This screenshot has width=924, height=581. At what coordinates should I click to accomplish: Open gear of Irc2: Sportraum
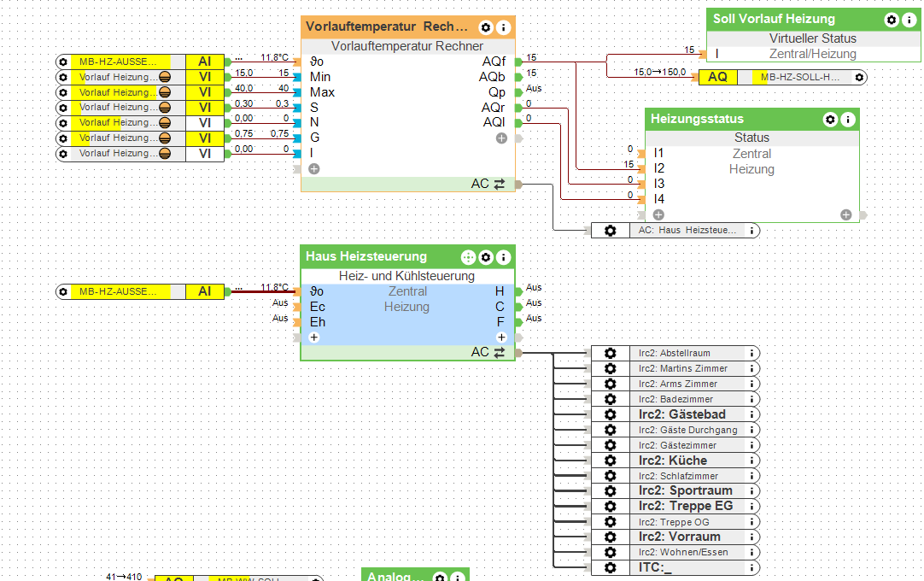click(x=611, y=490)
